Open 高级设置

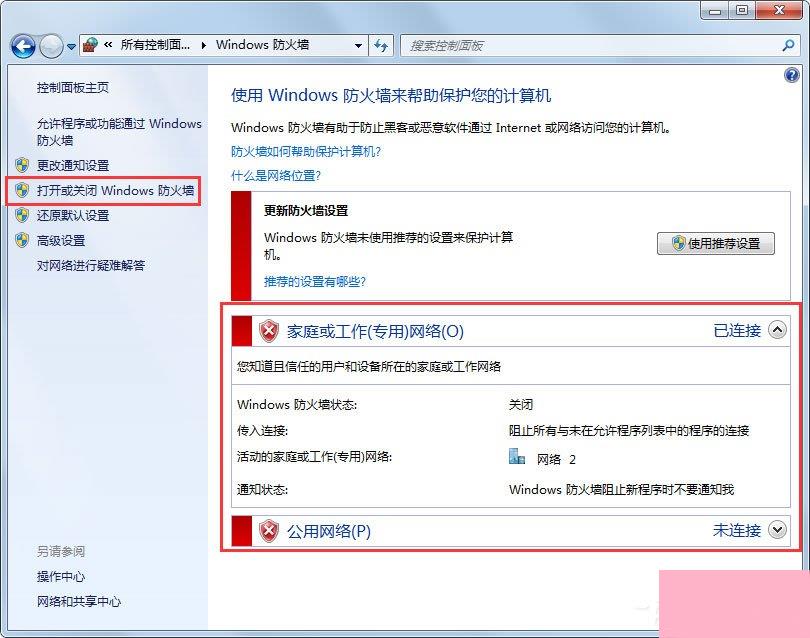coord(61,241)
